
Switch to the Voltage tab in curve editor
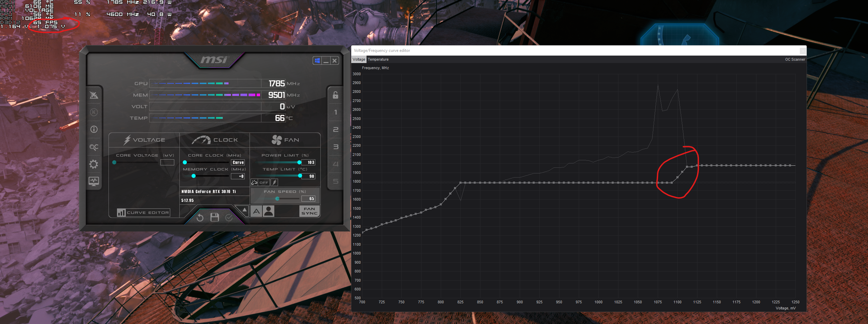359,59
